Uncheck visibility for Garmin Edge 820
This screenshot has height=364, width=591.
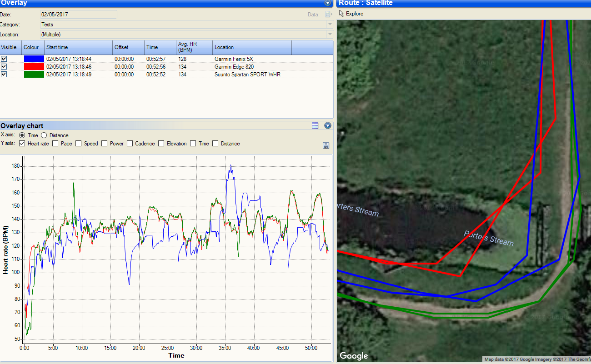[x=4, y=67]
